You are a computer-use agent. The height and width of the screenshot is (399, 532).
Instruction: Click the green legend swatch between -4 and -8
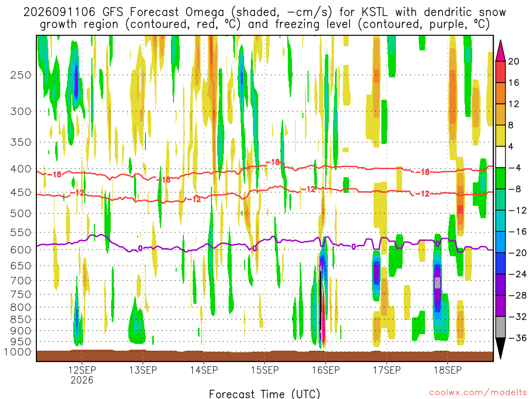pyautogui.click(x=500, y=178)
